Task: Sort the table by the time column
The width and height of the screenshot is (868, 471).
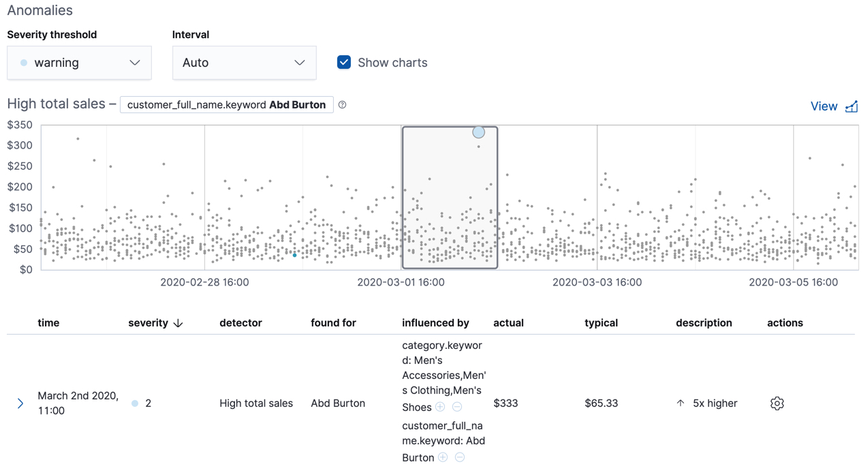Action: point(48,322)
